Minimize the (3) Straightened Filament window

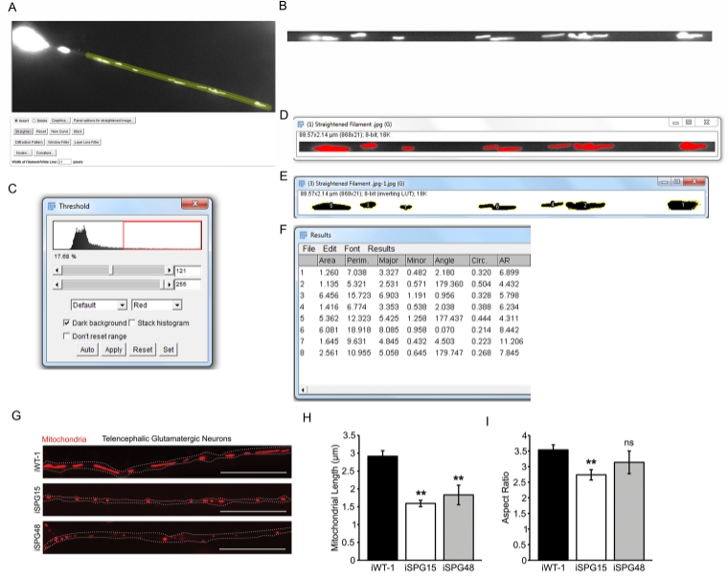(665, 182)
